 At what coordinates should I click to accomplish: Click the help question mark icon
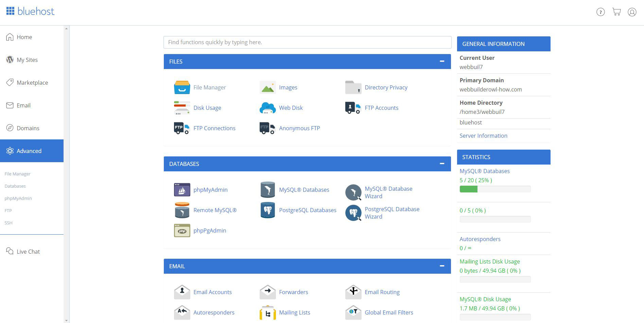(601, 12)
